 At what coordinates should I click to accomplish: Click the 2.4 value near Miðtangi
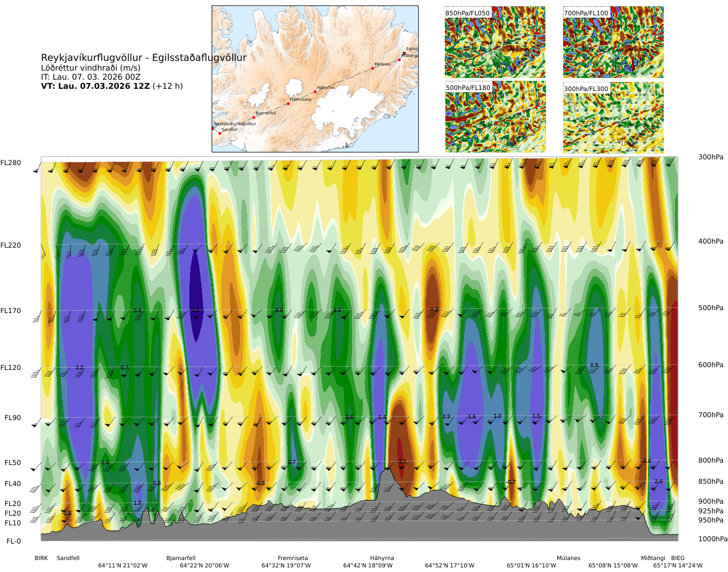pyautogui.click(x=659, y=482)
